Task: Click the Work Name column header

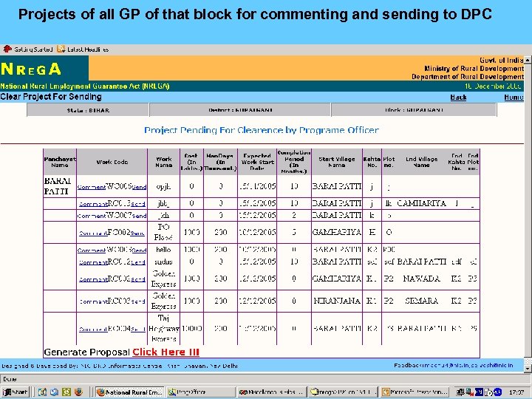Action: coord(163,162)
